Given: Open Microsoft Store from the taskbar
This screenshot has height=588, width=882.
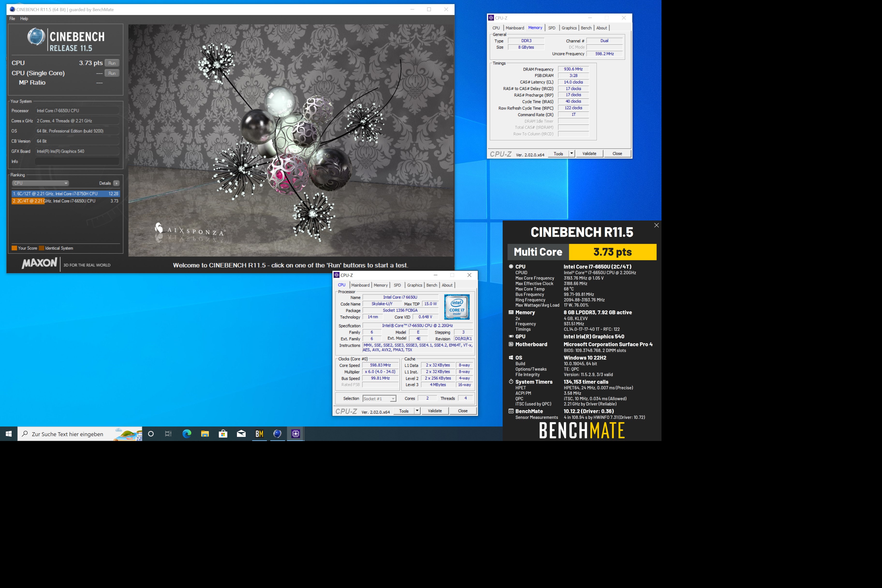Looking at the screenshot, I should pyautogui.click(x=223, y=434).
